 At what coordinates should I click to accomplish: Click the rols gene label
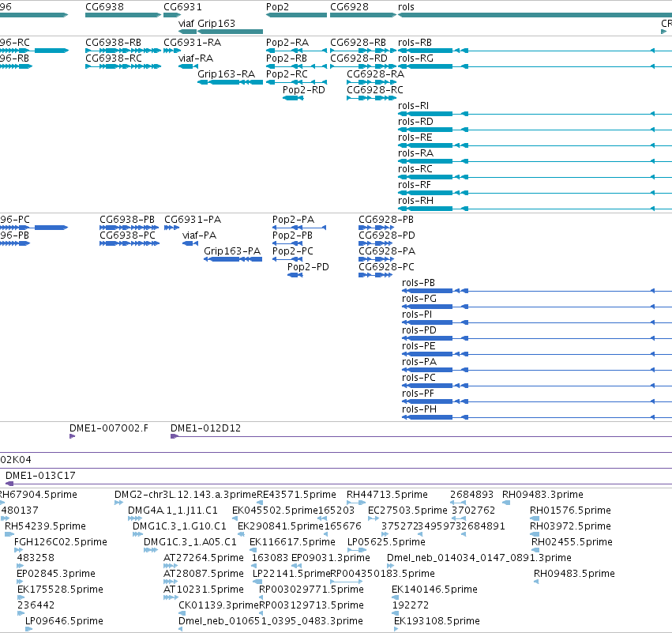pyautogui.click(x=406, y=7)
